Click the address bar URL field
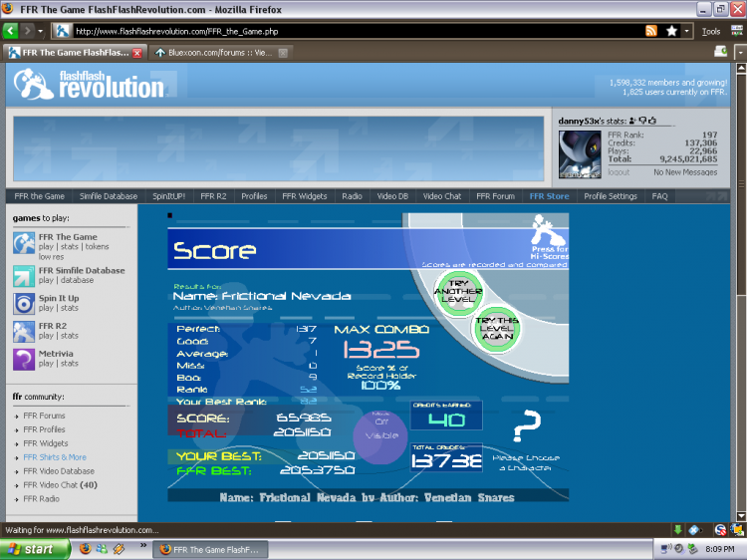This screenshot has height=560, width=747. click(x=358, y=32)
